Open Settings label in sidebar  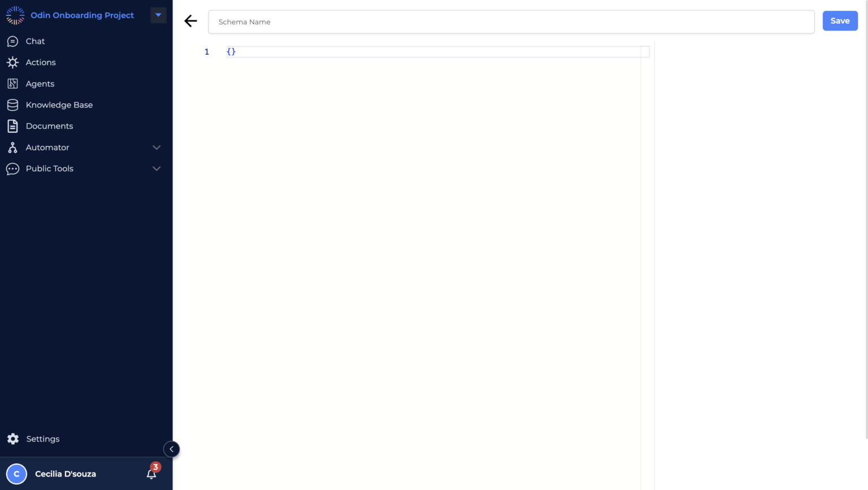point(43,439)
